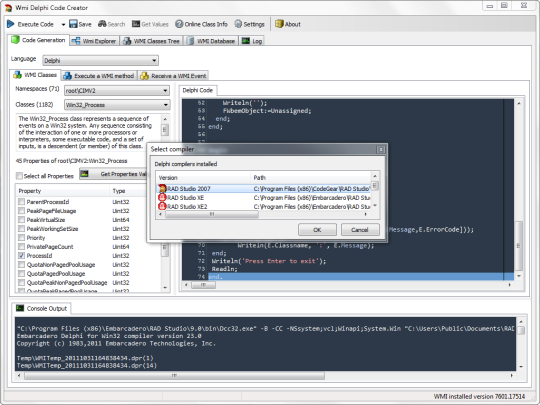Screen dimensions: 540x405
Task: Open the Namespaces root\CIMV2 dropdown
Action: click(x=117, y=91)
